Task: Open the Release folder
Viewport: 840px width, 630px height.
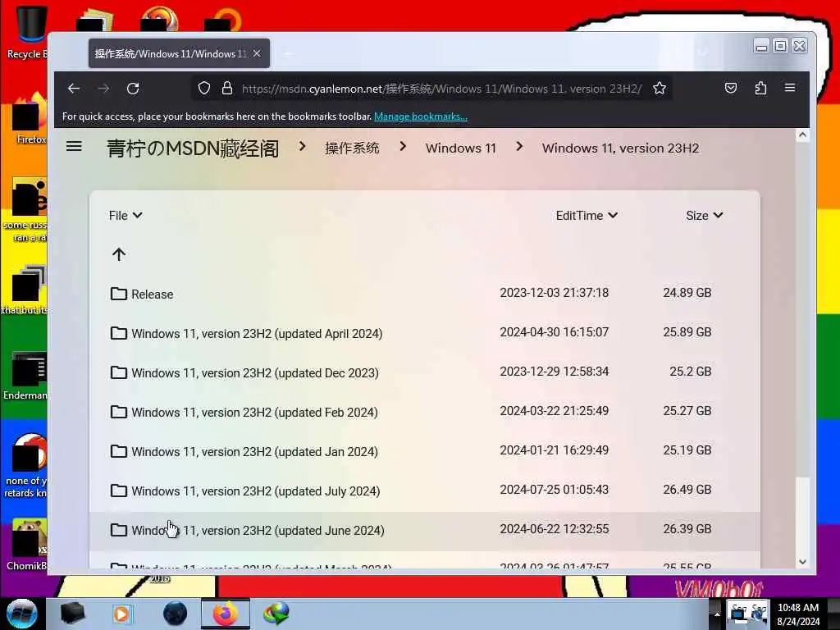Action: click(152, 294)
